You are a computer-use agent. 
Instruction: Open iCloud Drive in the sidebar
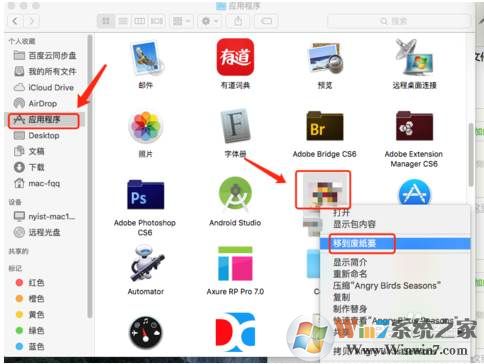coord(44,87)
